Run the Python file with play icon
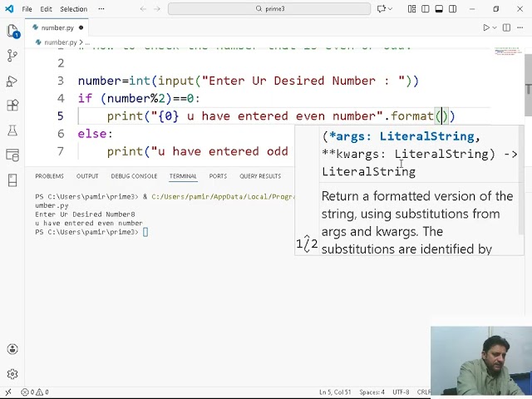532x399 pixels. tap(486, 27)
